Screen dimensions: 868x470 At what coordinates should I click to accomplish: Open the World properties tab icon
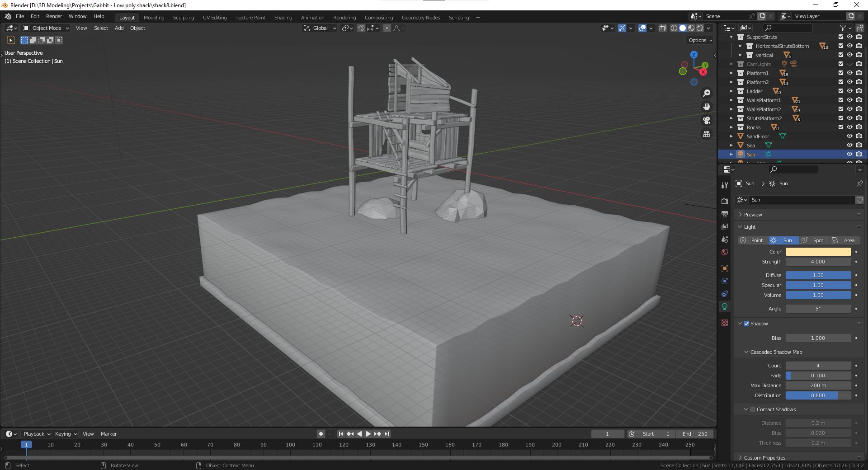(x=725, y=252)
